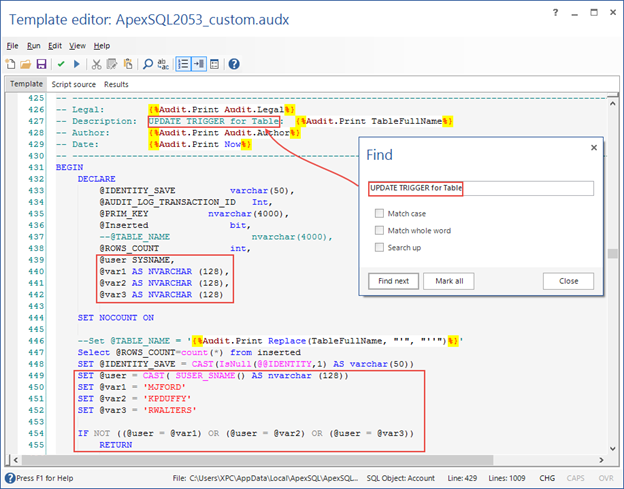Click horizontal scrollbar left arrow
624x489 pixels.
pyautogui.click(x=16, y=460)
